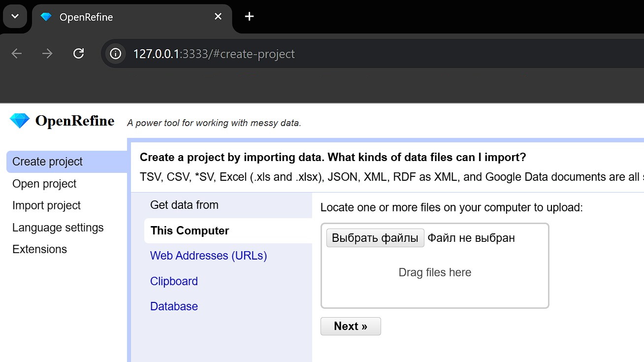Select Database data source
This screenshot has height=362, width=644.
pos(174,306)
